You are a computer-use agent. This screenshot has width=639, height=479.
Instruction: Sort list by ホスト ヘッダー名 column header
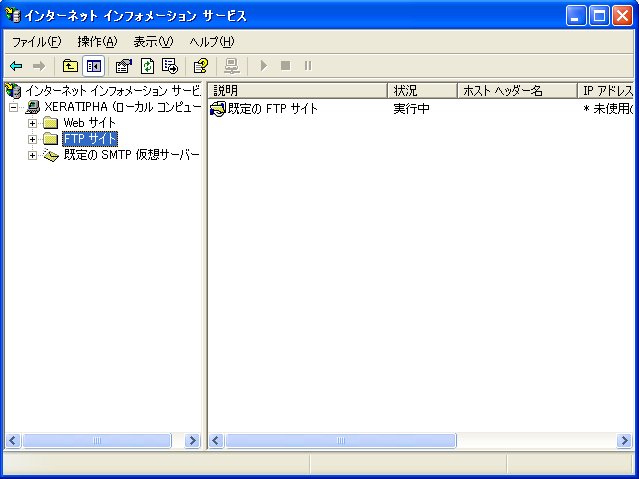point(516,91)
